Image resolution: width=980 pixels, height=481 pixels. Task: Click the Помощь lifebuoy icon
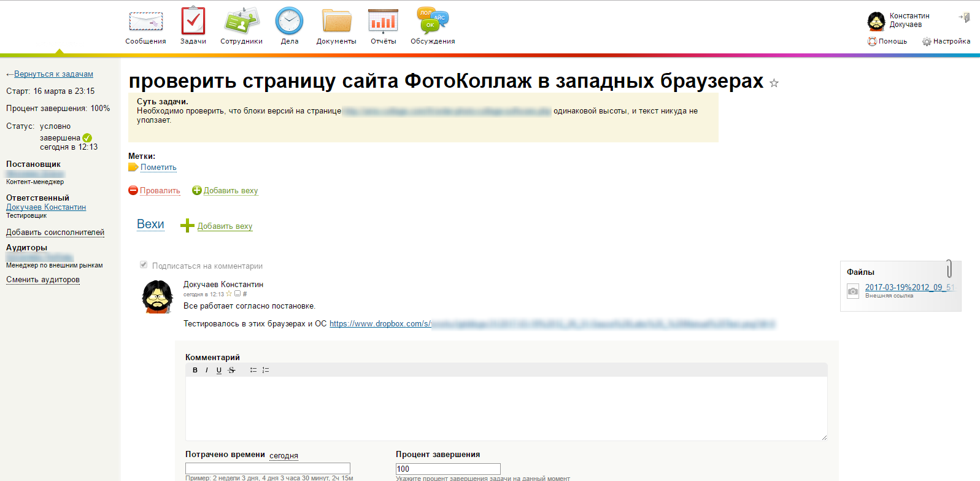click(x=872, y=41)
